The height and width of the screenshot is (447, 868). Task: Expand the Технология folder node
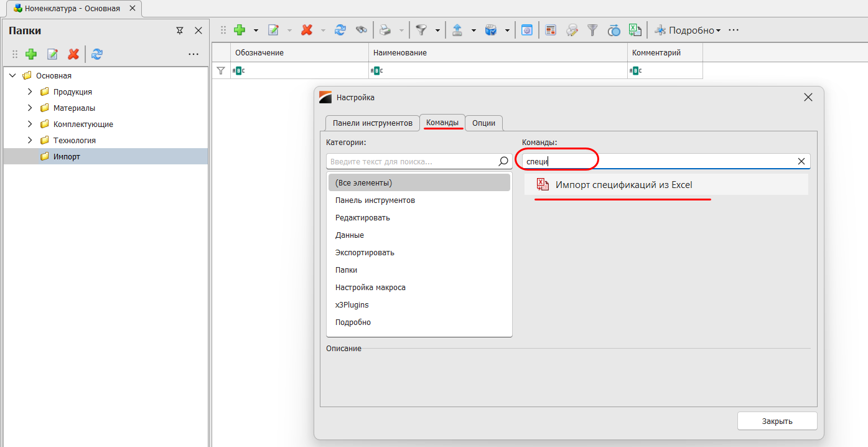(29, 140)
